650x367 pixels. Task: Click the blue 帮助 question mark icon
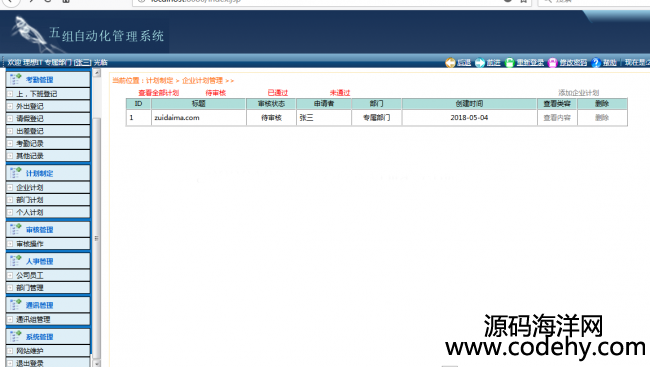point(596,63)
